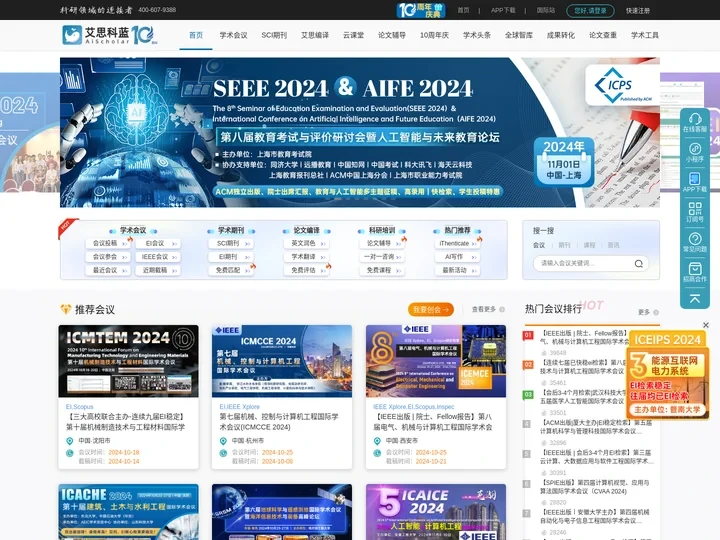
Task: Open the SEEE 2024 & AIFE 2024 banner
Action: [360, 132]
